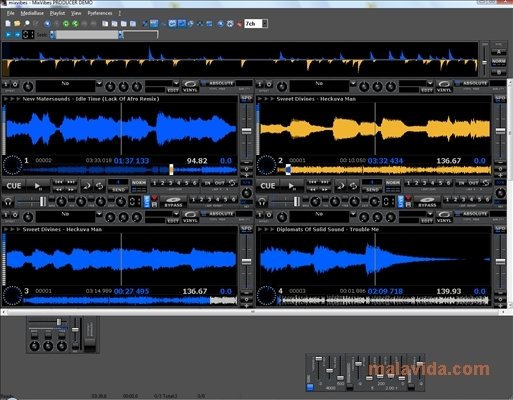This screenshot has height=400, width=513.
Task: Click deck 2 play/pause button
Action: pos(292,186)
